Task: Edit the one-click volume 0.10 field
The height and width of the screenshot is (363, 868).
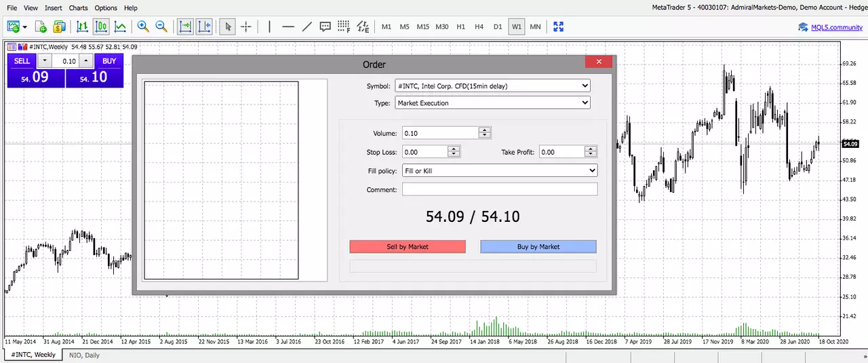Action: 66,61
